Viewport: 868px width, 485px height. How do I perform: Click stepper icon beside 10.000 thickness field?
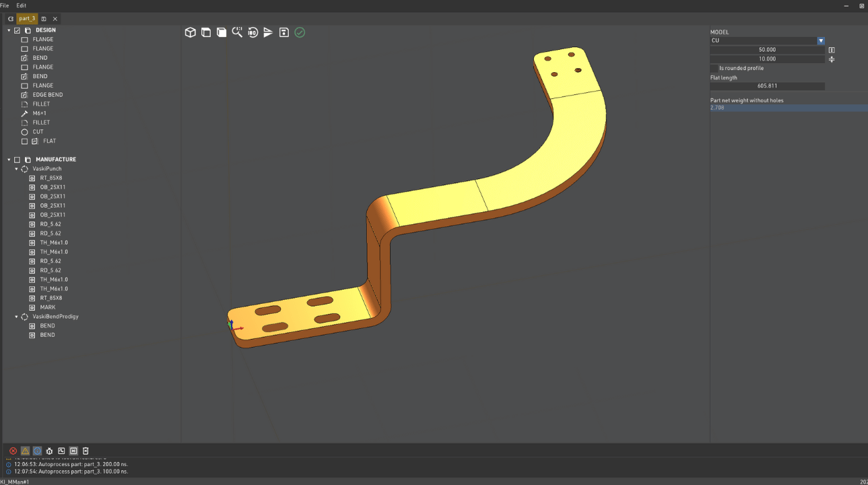click(832, 59)
